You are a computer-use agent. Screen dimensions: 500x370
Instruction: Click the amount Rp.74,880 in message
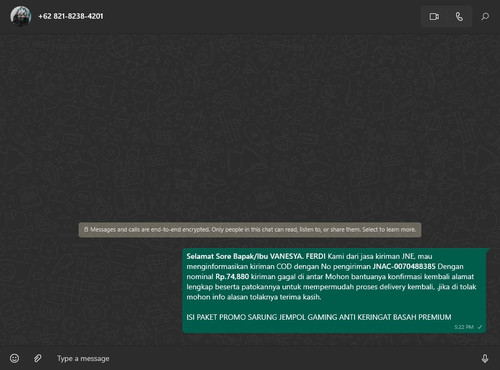pos(232,277)
